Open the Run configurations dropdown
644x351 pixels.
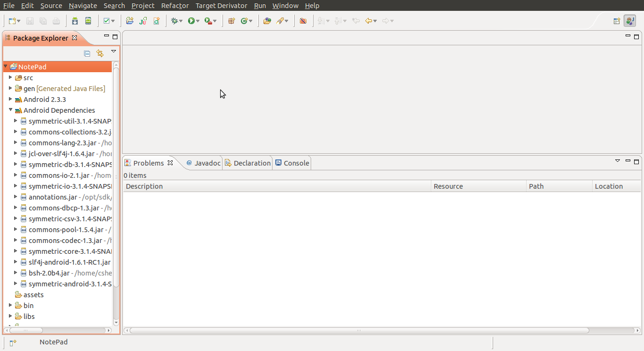pos(198,21)
